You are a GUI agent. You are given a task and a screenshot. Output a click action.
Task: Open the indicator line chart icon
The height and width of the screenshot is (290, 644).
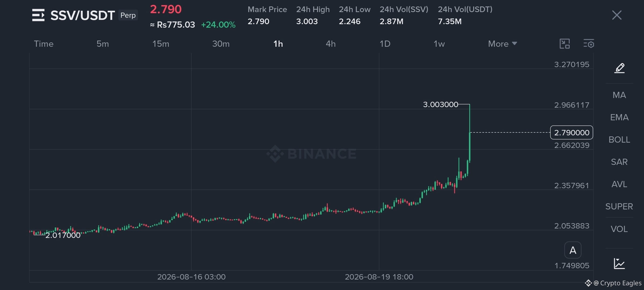pyautogui.click(x=619, y=263)
